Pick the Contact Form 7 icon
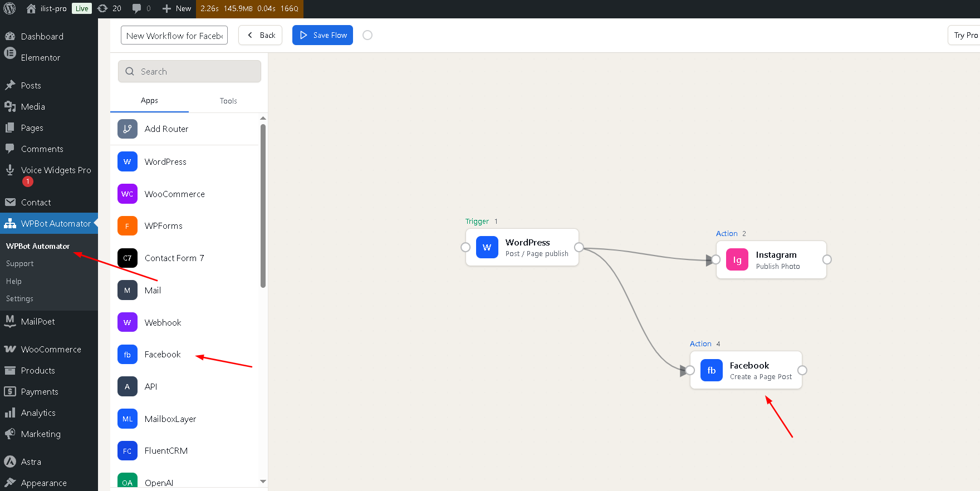Image resolution: width=980 pixels, height=491 pixels. click(127, 258)
